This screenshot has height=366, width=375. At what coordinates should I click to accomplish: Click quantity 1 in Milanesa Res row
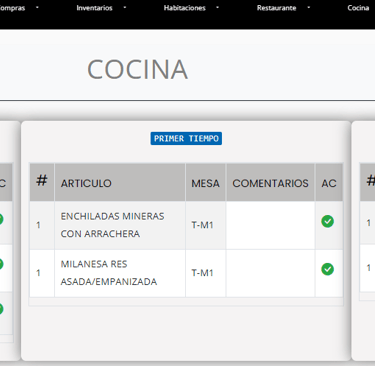[38, 273]
